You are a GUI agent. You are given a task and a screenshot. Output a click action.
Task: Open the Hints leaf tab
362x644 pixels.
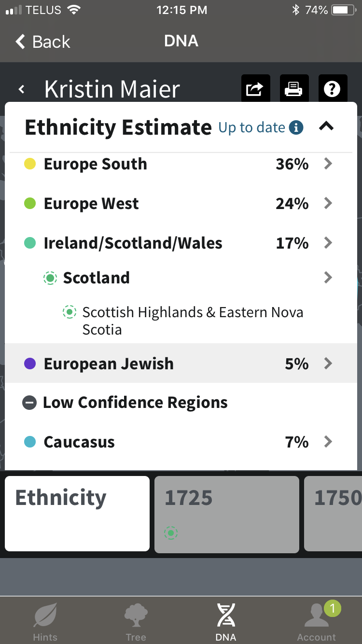(x=45, y=622)
